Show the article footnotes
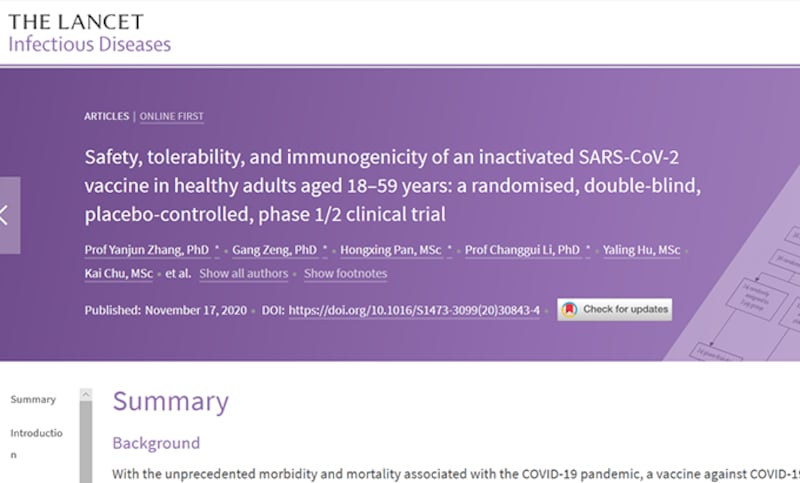 click(345, 274)
